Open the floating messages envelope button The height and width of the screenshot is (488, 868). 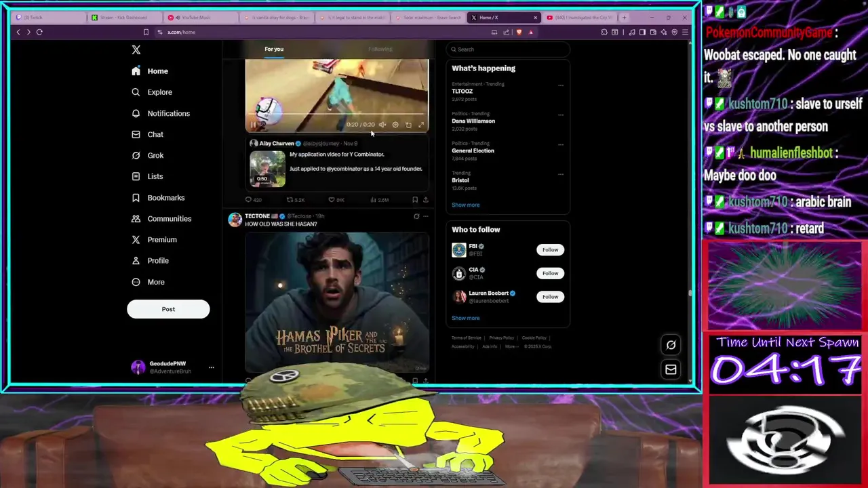click(x=671, y=369)
